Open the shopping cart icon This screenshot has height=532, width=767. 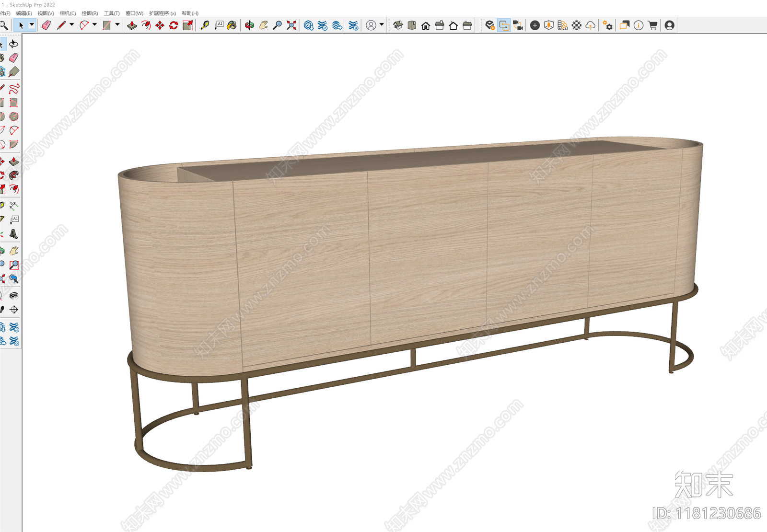point(652,25)
